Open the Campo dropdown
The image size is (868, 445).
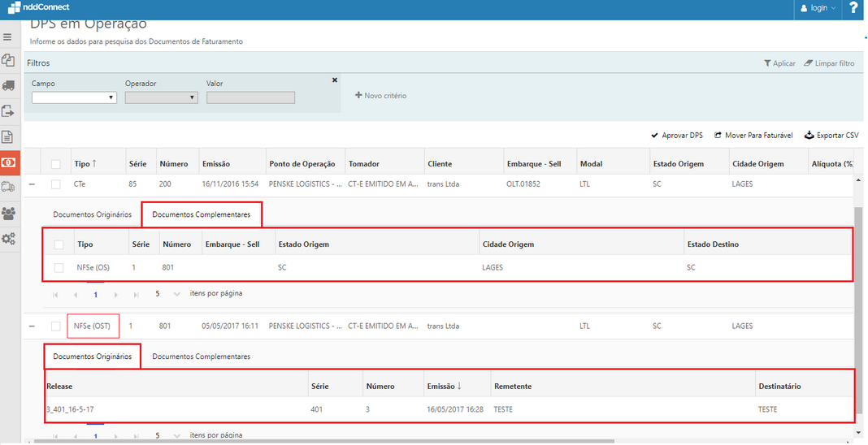pyautogui.click(x=74, y=97)
